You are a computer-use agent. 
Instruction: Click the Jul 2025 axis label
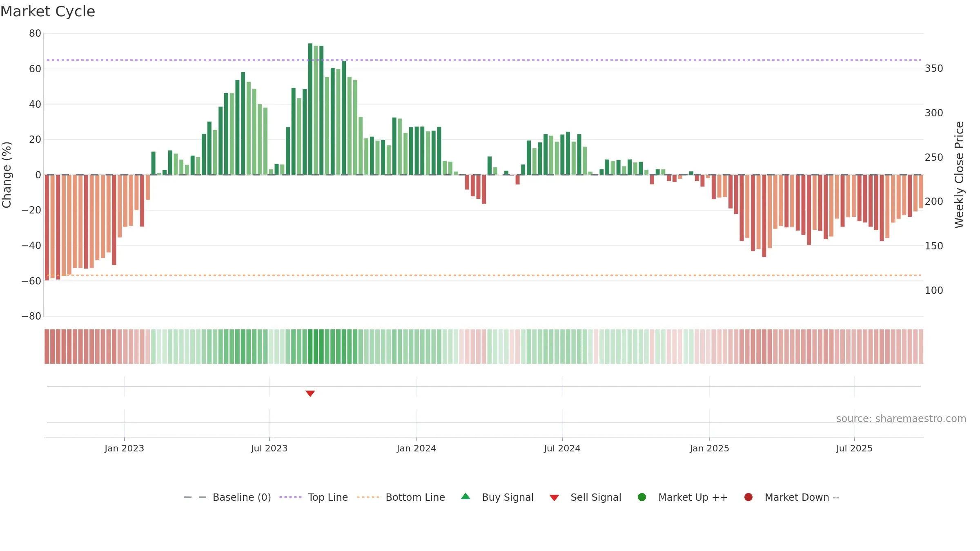click(854, 448)
